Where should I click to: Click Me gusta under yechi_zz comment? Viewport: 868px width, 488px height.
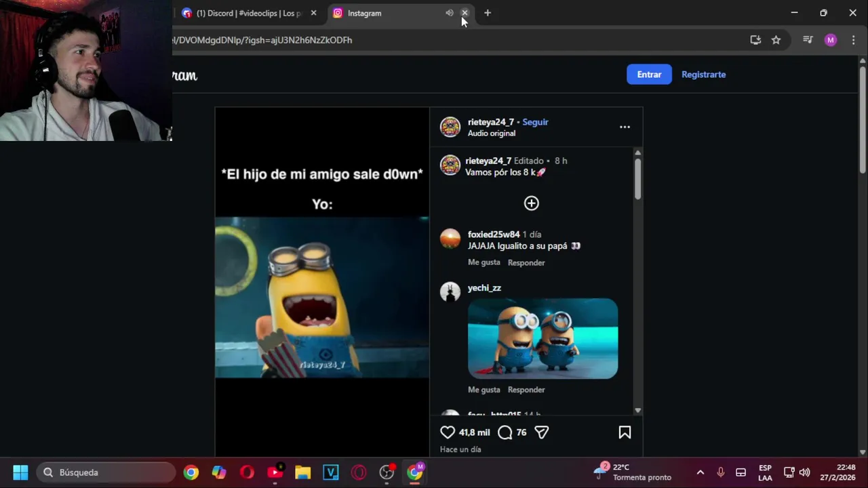click(x=484, y=390)
